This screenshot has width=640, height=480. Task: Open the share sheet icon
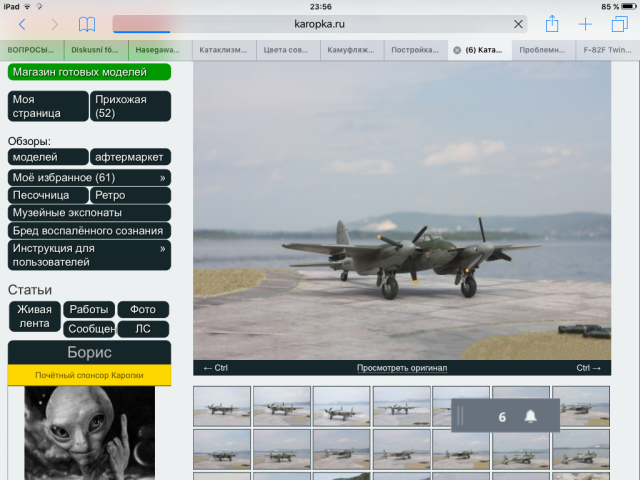click(551, 24)
